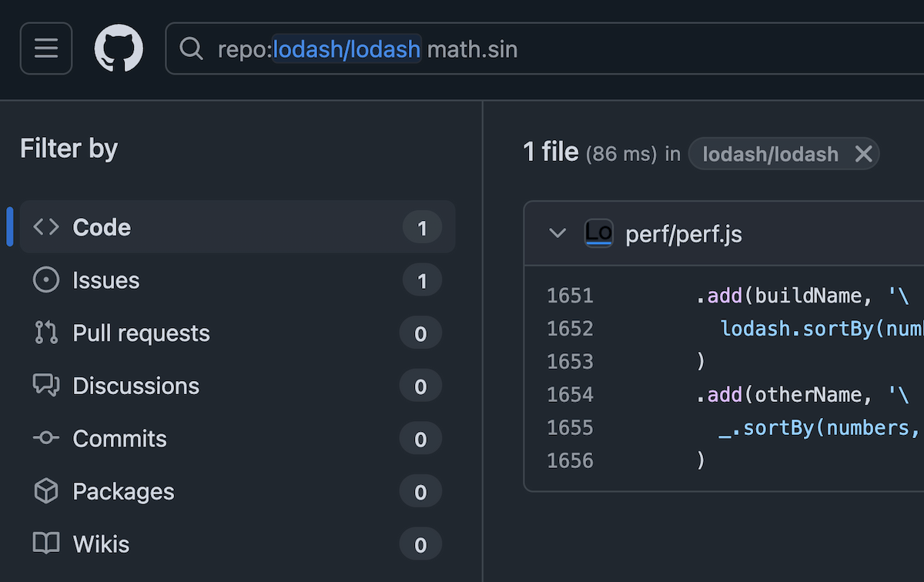
Task: Click the Discussions speech bubble icon
Action: point(46,386)
